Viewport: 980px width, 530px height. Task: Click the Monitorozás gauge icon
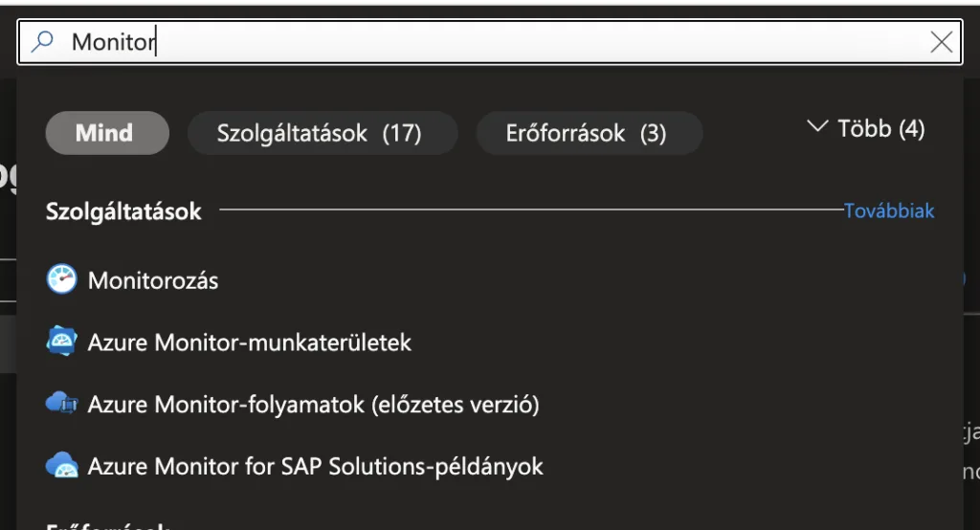point(60,280)
